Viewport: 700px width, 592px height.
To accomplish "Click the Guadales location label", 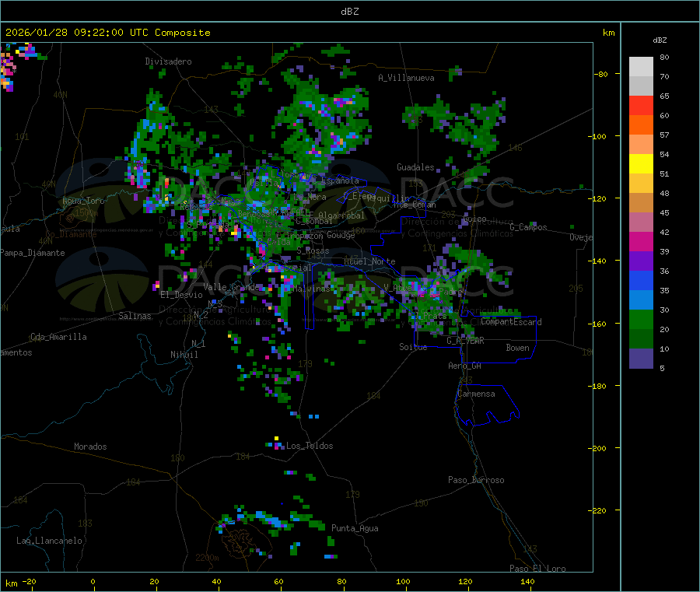I will 415,167.
